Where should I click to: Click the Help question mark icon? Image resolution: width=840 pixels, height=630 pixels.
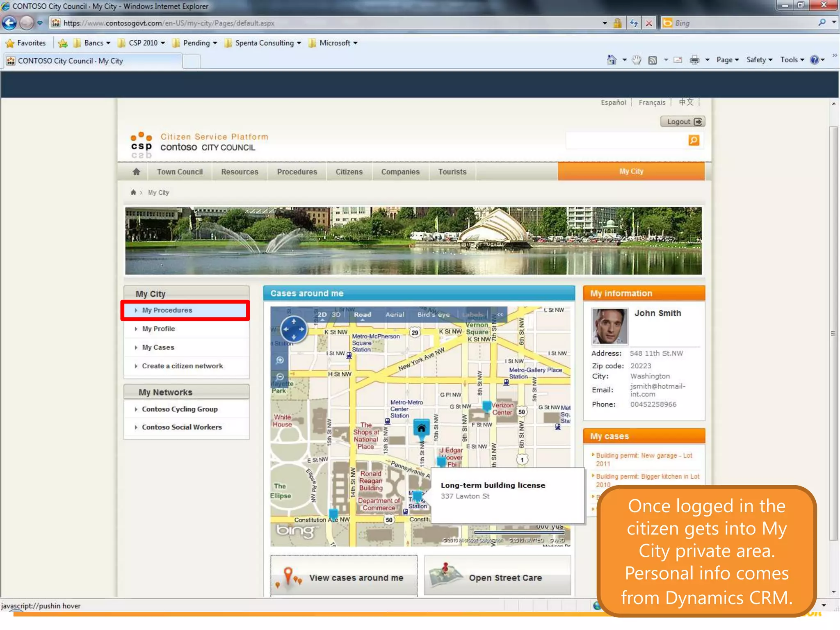click(x=815, y=60)
